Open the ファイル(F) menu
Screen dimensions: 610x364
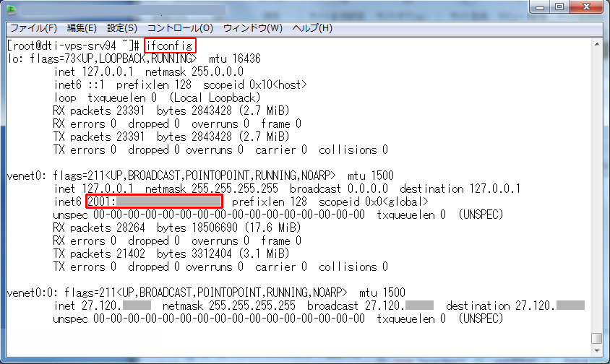point(33,28)
